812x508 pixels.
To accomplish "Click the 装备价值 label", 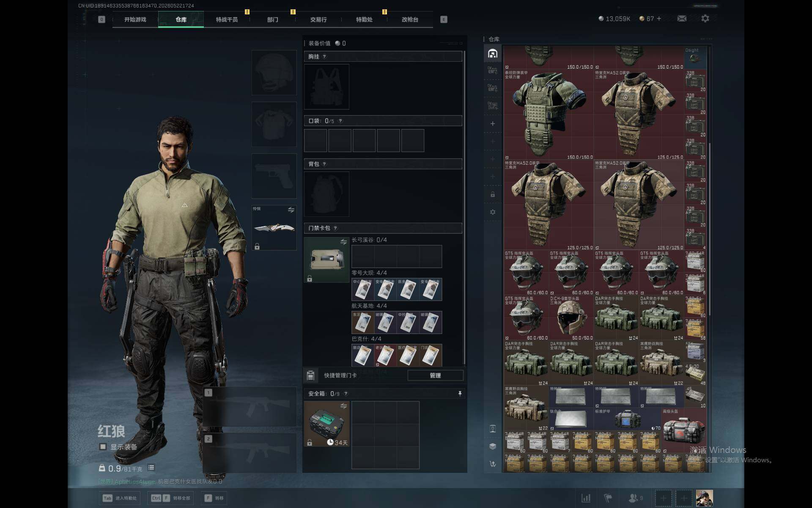I will 319,43.
